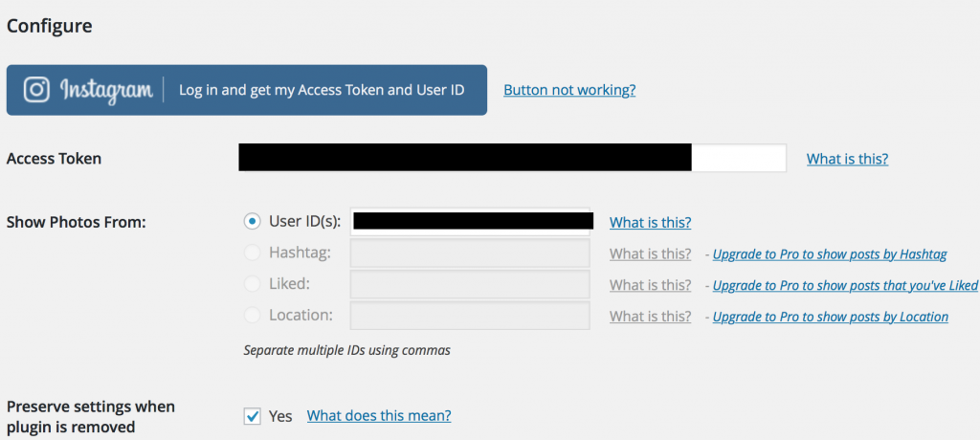
Task: Open 'What is this?' beside Hashtag field
Action: pyautogui.click(x=650, y=253)
